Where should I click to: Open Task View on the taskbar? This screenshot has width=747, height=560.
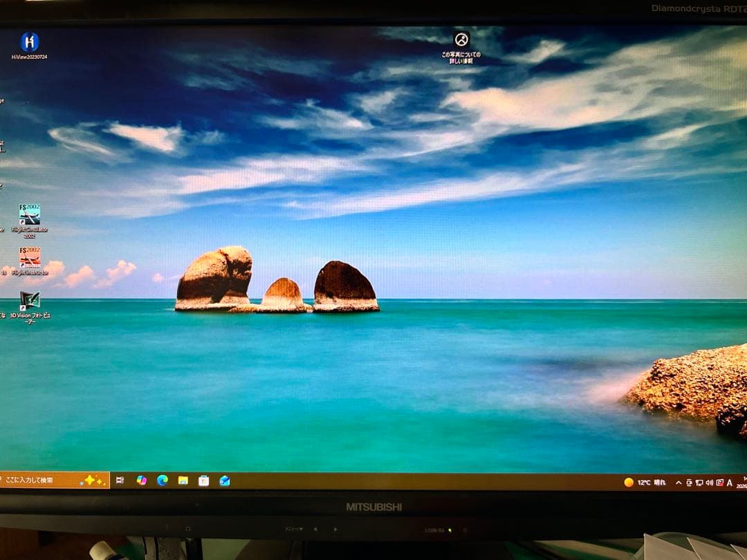(x=120, y=479)
